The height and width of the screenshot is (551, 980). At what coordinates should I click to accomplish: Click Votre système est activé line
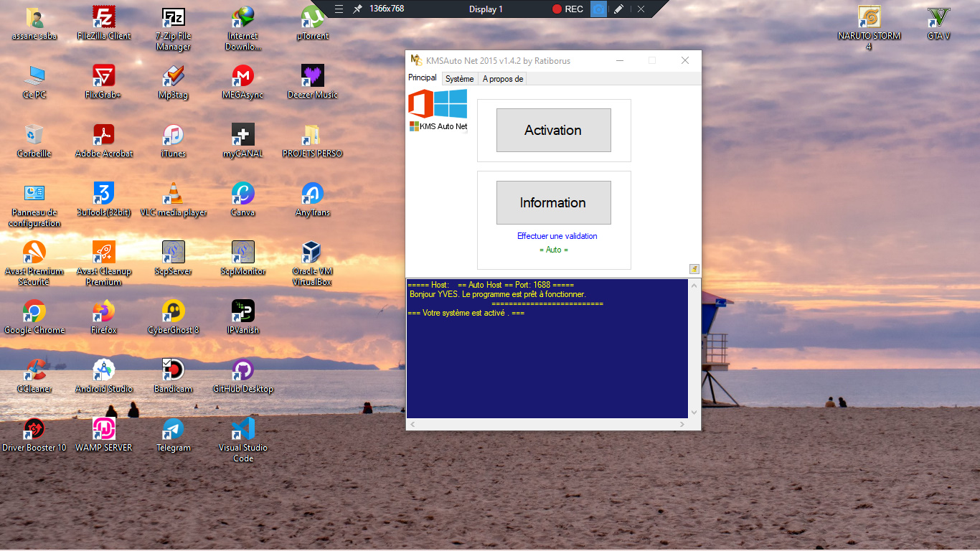click(x=466, y=313)
